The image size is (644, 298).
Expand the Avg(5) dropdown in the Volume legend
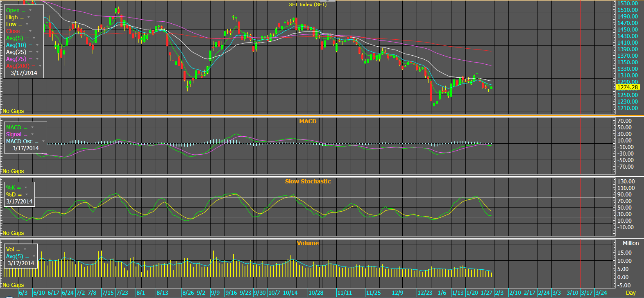[34, 256]
